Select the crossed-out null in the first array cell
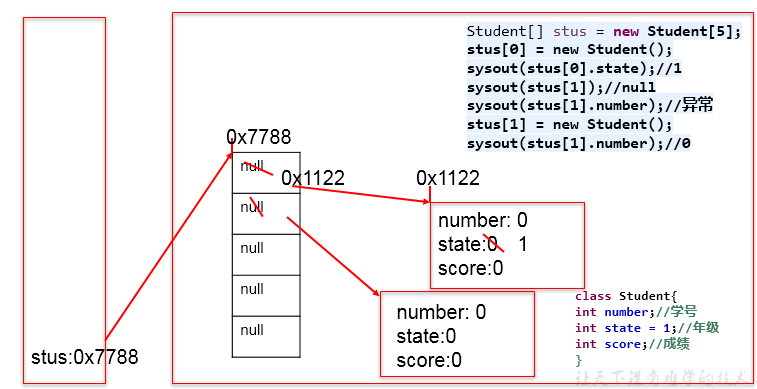Viewport: 757px width, 389px height. (x=252, y=167)
